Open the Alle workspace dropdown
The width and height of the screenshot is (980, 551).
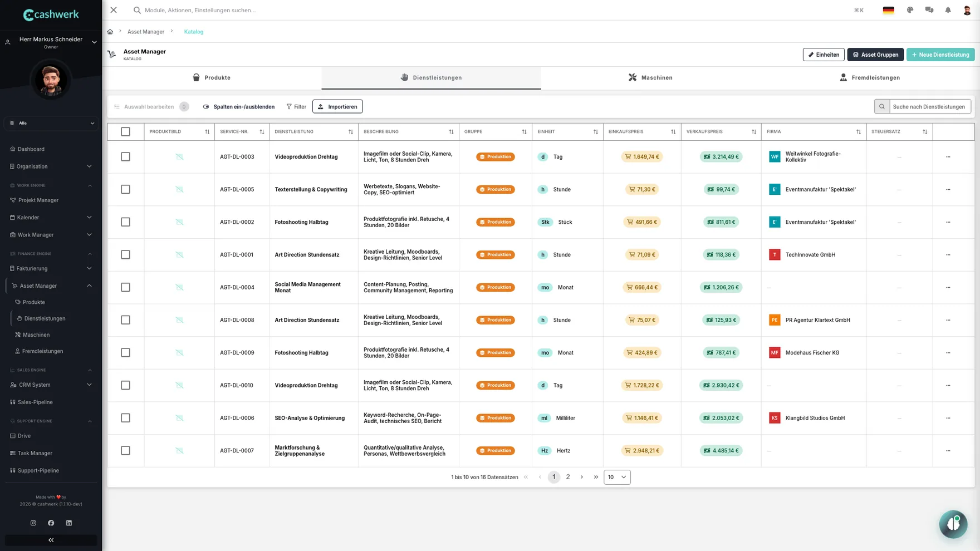pos(51,123)
